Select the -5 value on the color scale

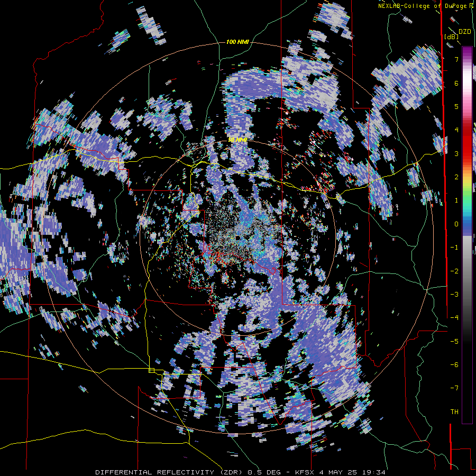click(x=454, y=342)
